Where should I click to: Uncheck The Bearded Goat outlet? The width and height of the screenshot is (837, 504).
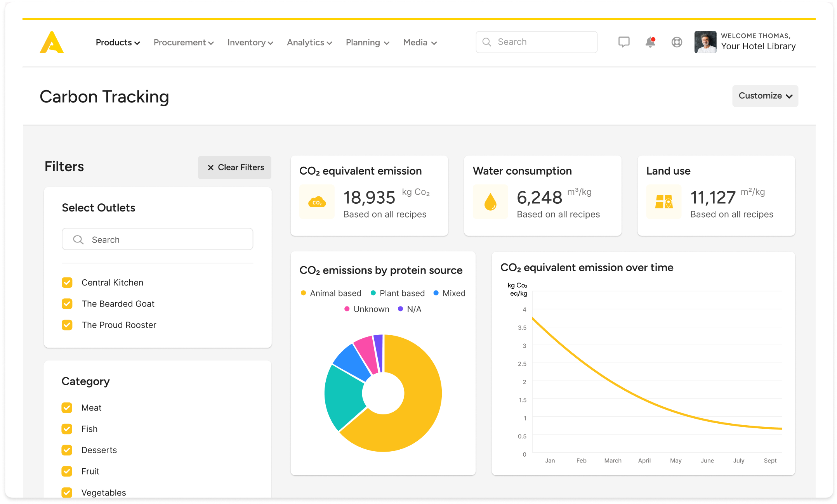(x=67, y=304)
